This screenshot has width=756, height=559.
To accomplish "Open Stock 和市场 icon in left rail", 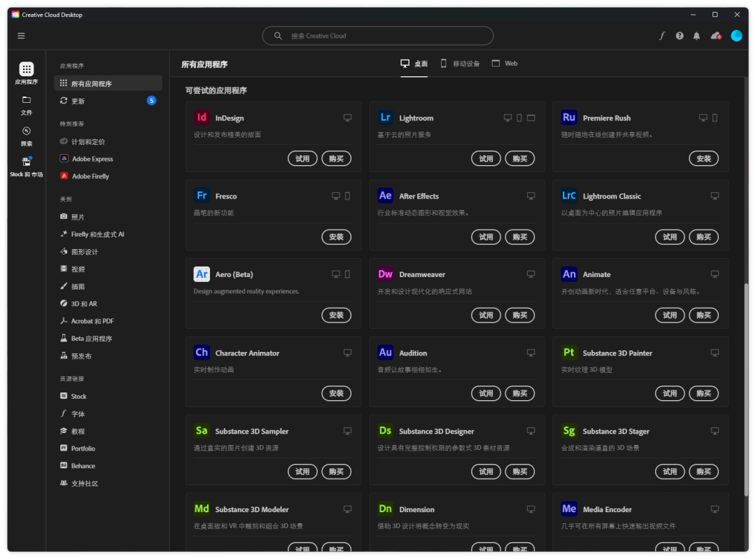I will pyautogui.click(x=27, y=162).
